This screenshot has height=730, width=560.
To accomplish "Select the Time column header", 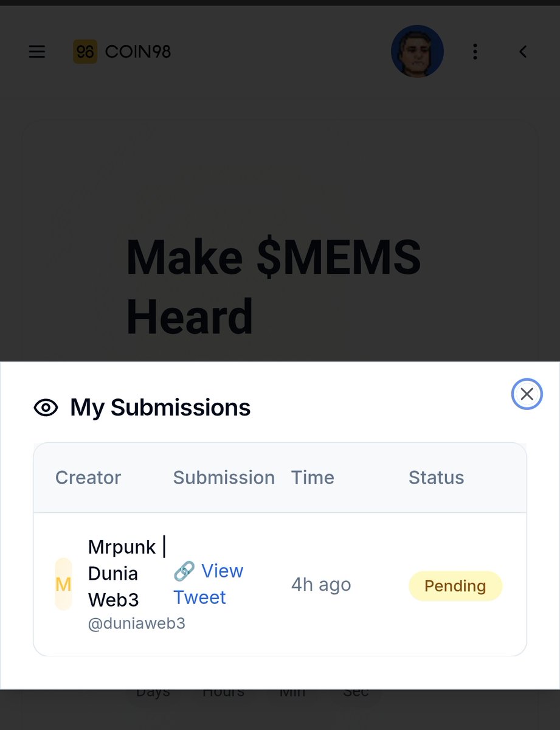I will (x=313, y=478).
